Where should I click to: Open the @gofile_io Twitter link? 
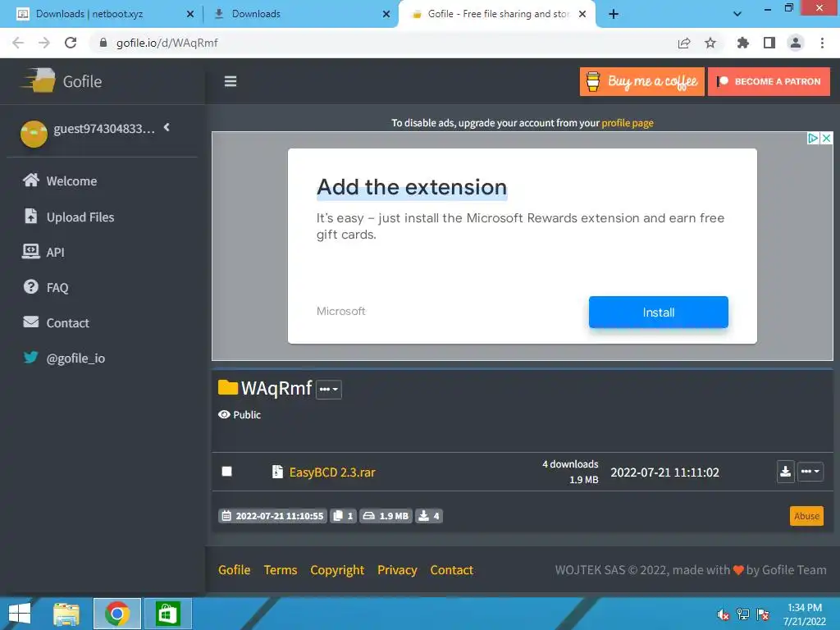pyautogui.click(x=64, y=358)
